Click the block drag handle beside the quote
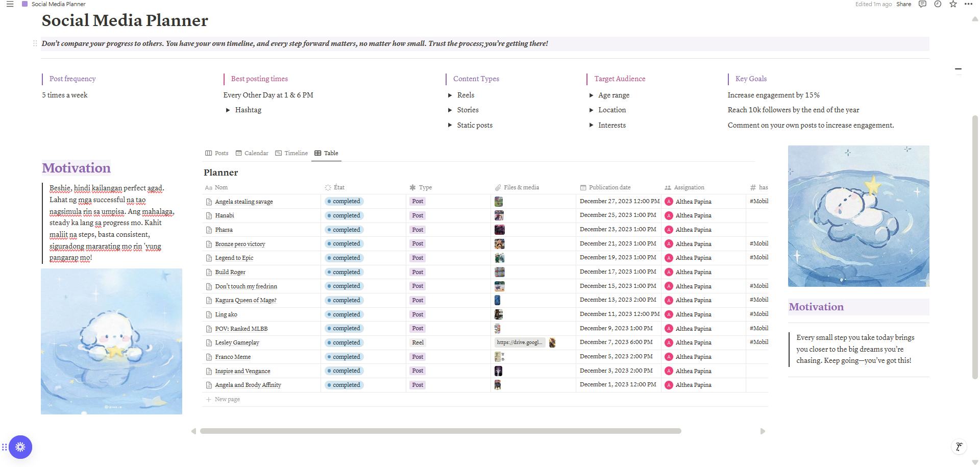The height and width of the screenshot is (467, 980). pos(35,43)
